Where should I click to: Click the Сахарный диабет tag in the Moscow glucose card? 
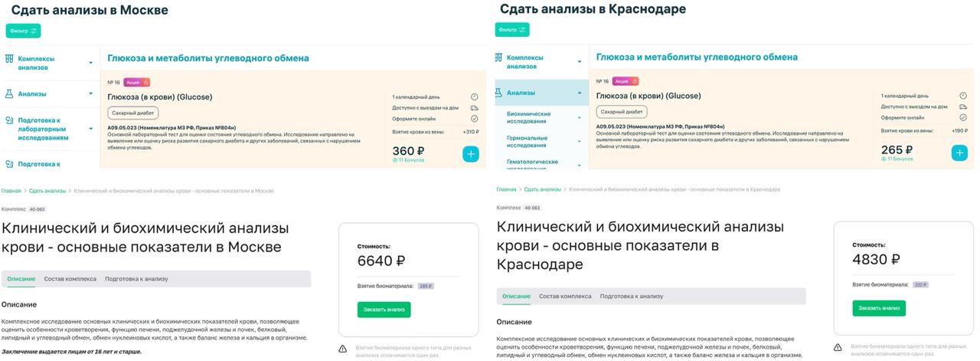point(133,113)
